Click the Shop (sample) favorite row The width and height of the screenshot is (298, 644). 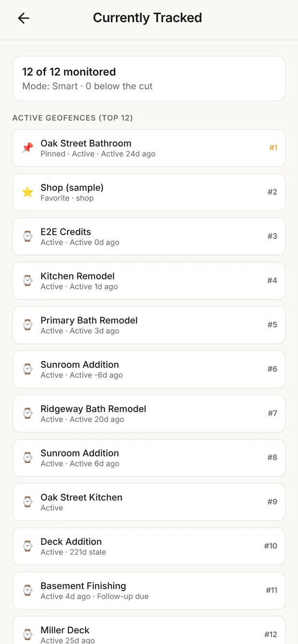pyautogui.click(x=149, y=192)
